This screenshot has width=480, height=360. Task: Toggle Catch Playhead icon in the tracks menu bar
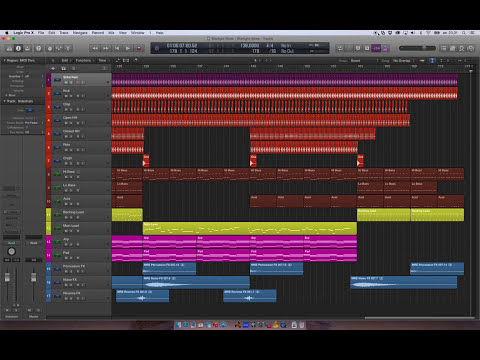[x=136, y=60]
